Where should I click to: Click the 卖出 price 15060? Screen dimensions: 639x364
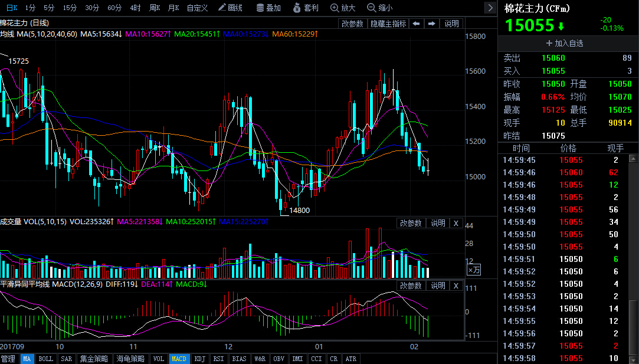click(x=553, y=58)
